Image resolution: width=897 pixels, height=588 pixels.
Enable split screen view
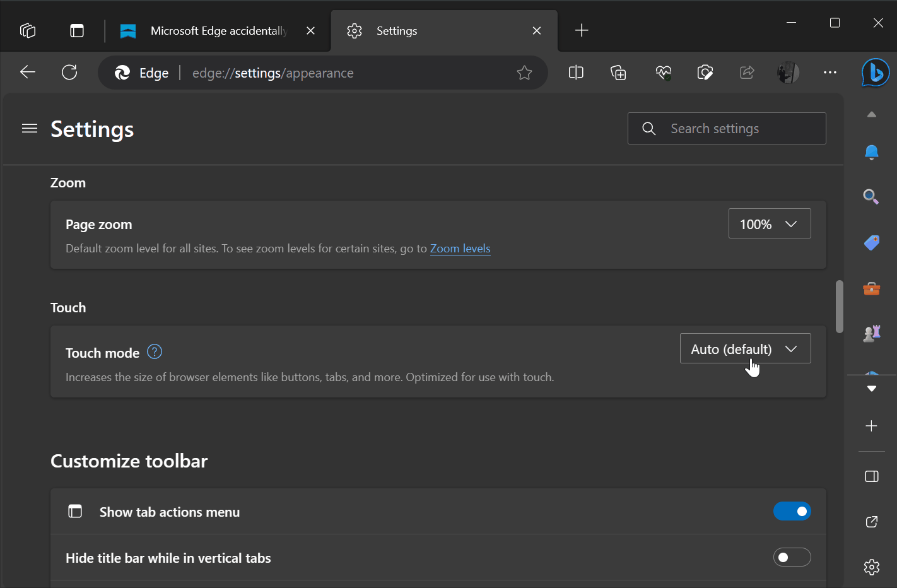[575, 73]
